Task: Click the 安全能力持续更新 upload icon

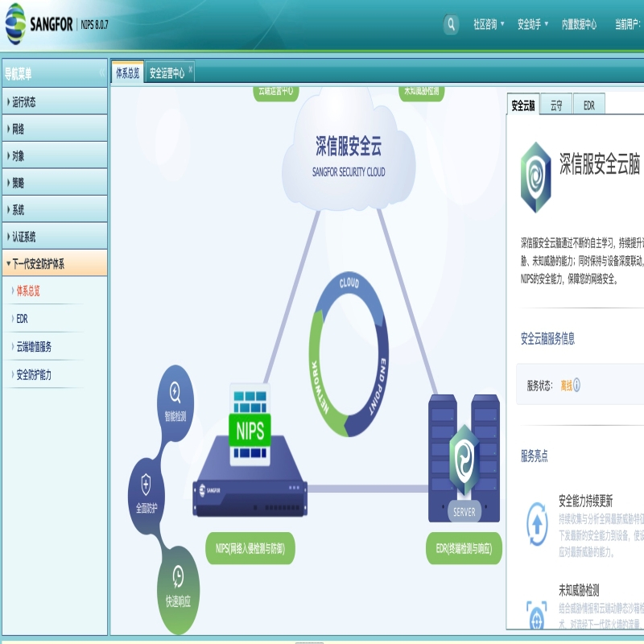Action: coord(537,524)
